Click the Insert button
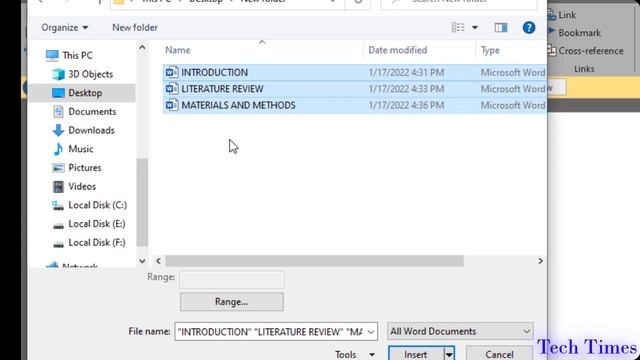Viewport: 640px width, 360px height. 416,354
